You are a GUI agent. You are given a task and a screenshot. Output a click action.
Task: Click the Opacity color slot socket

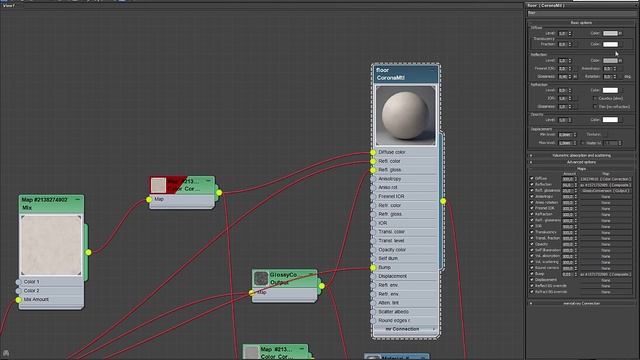point(373,250)
